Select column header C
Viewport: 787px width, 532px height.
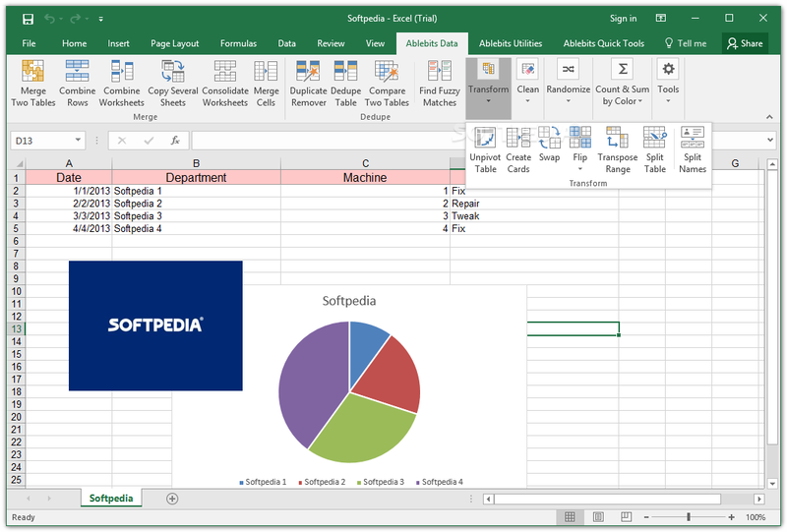click(365, 163)
